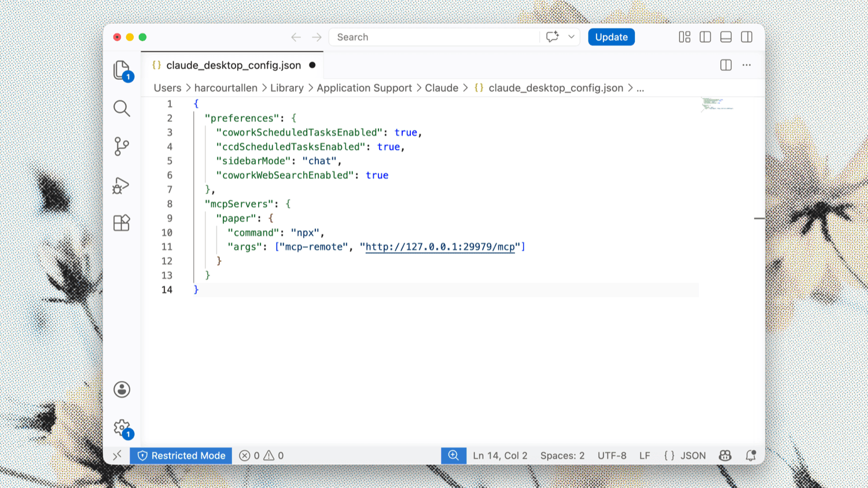Click the unsaved dot on the tab
The width and height of the screenshot is (868, 488).
pyautogui.click(x=312, y=65)
